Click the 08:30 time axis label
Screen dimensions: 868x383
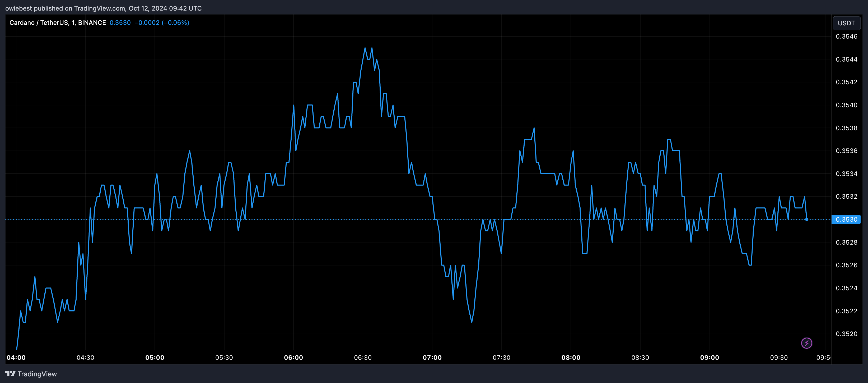(640, 357)
